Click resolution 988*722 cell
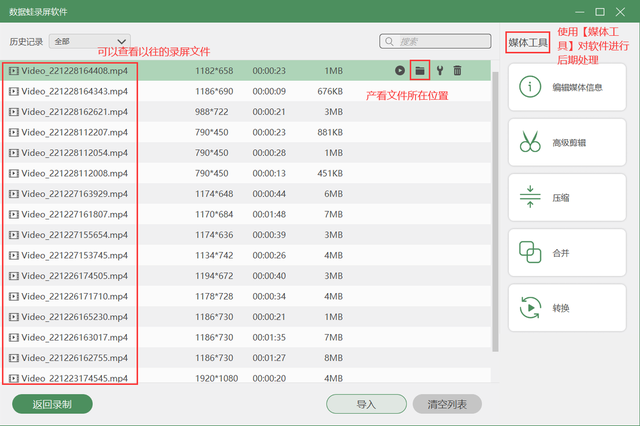The image size is (640, 426). tap(211, 112)
